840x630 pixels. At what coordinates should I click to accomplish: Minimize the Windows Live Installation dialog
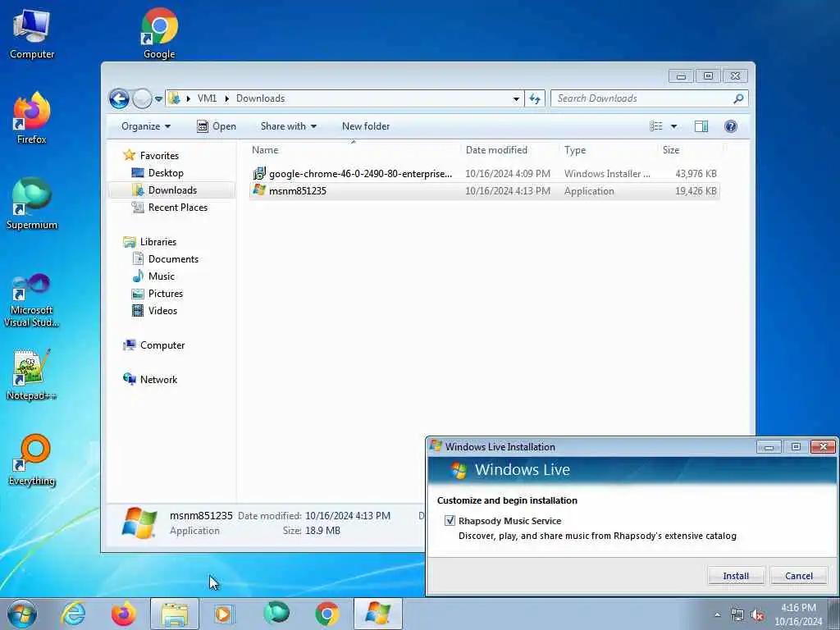769,447
